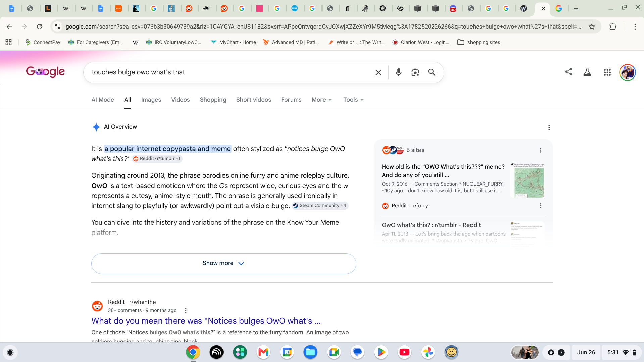Focus the browser address bar

[323, 27]
